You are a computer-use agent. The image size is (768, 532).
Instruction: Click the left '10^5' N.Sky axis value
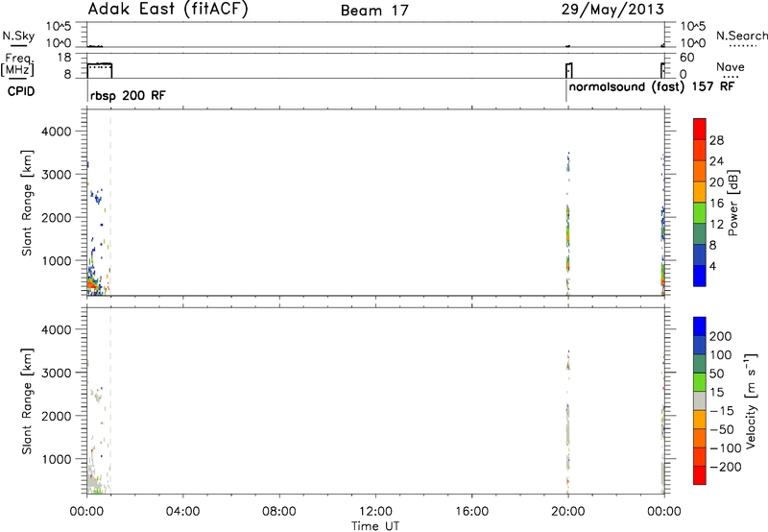tap(59, 26)
